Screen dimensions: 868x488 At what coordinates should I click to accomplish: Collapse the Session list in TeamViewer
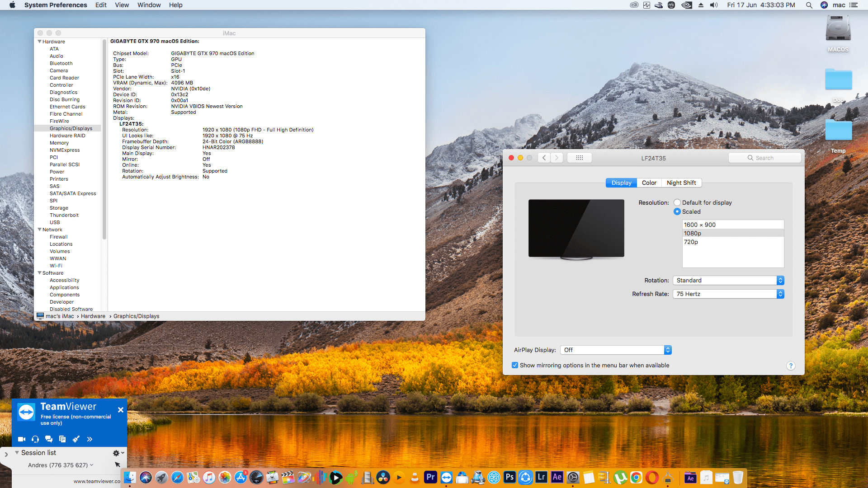click(x=17, y=452)
